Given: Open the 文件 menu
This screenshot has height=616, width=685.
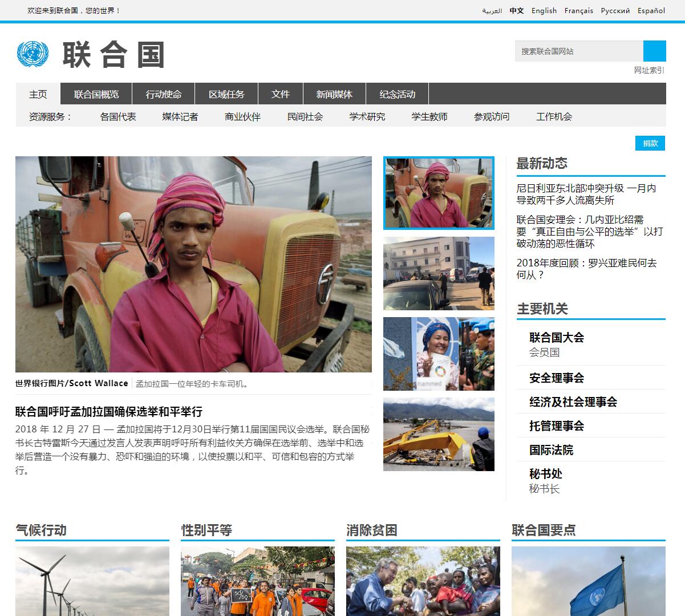Looking at the screenshot, I should tap(281, 94).
